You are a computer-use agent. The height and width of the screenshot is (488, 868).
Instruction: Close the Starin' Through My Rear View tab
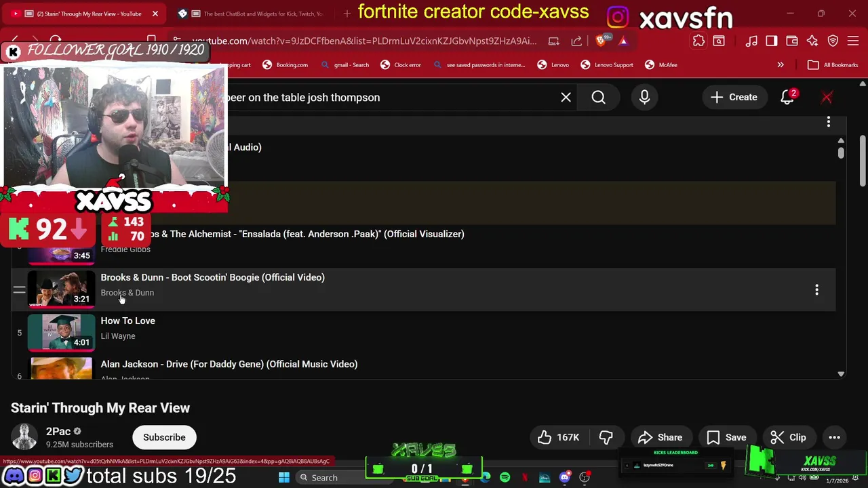pos(155,14)
